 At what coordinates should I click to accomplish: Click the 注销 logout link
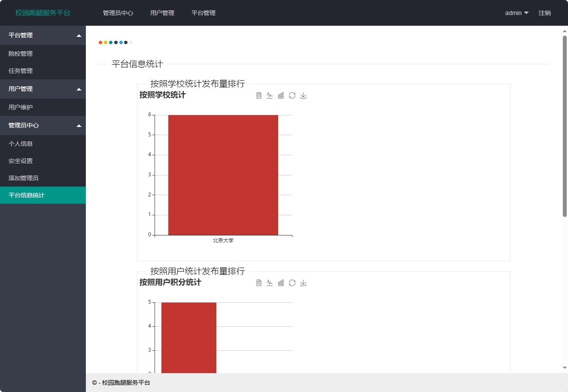(544, 13)
